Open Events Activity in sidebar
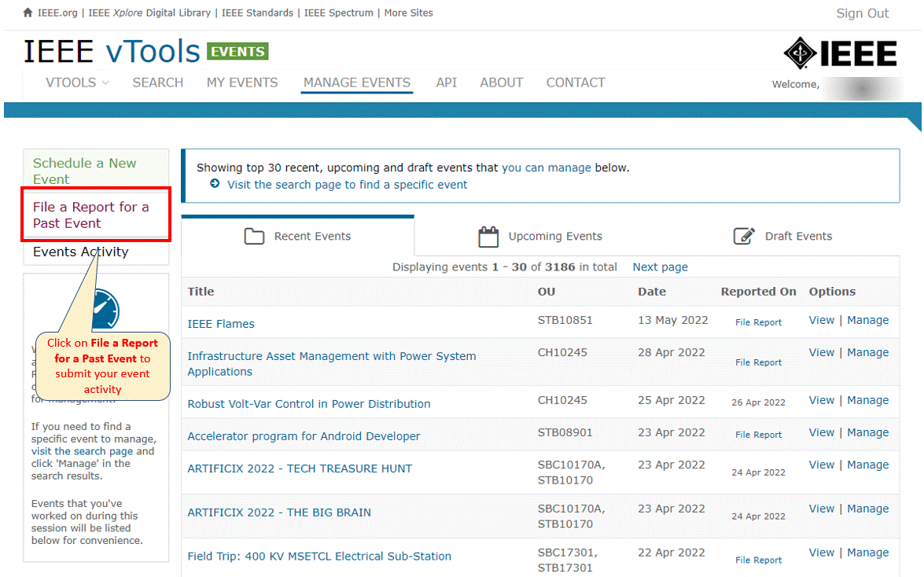Image resolution: width=924 pixels, height=577 pixels. pos(81,252)
